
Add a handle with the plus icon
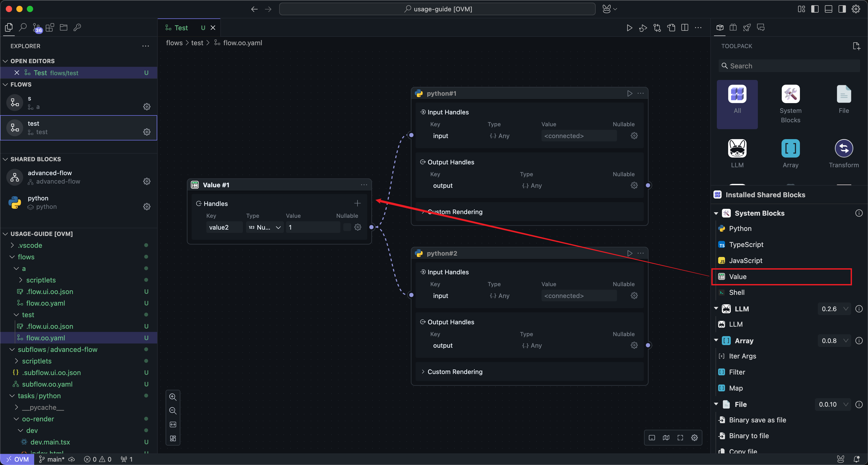pyautogui.click(x=357, y=203)
